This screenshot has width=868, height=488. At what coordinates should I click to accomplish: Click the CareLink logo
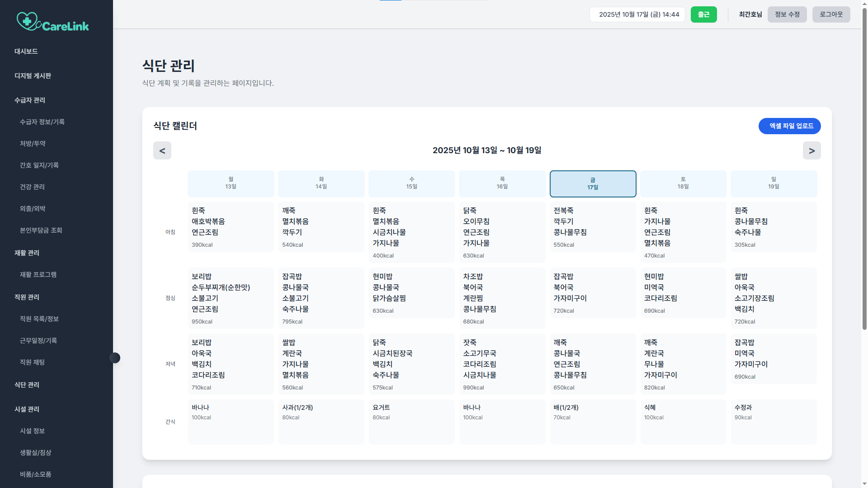coord(53,22)
